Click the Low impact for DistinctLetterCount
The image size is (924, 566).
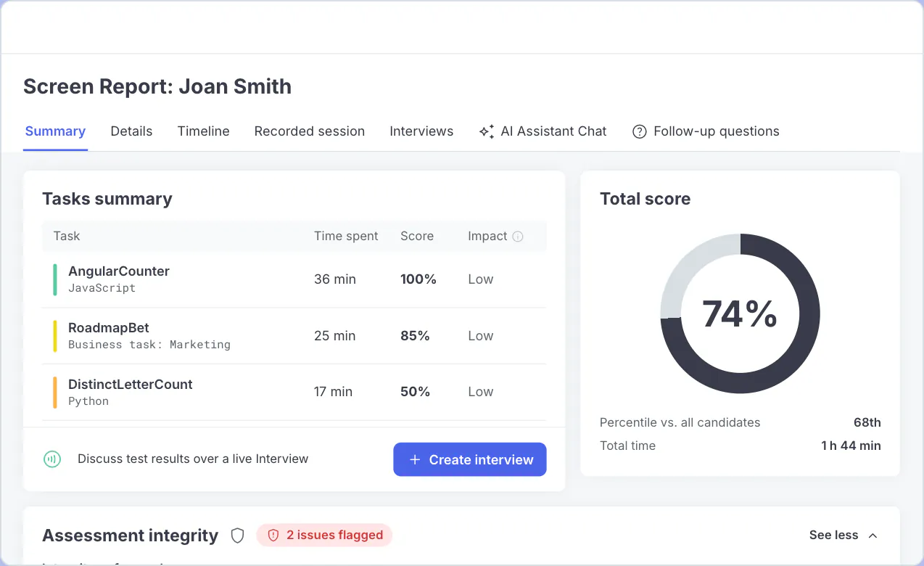click(x=481, y=392)
